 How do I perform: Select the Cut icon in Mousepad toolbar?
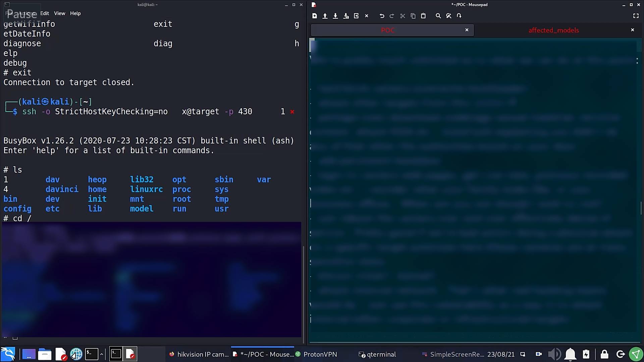tap(402, 16)
